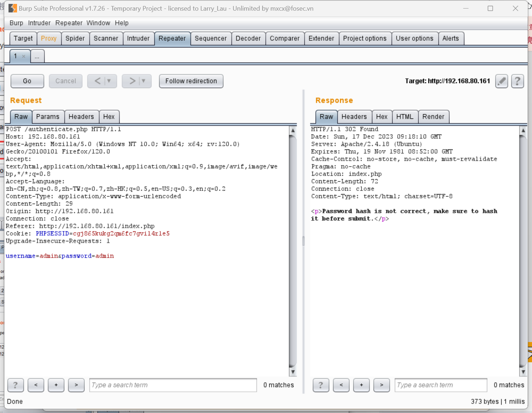Go to next match in response search

[382, 385]
